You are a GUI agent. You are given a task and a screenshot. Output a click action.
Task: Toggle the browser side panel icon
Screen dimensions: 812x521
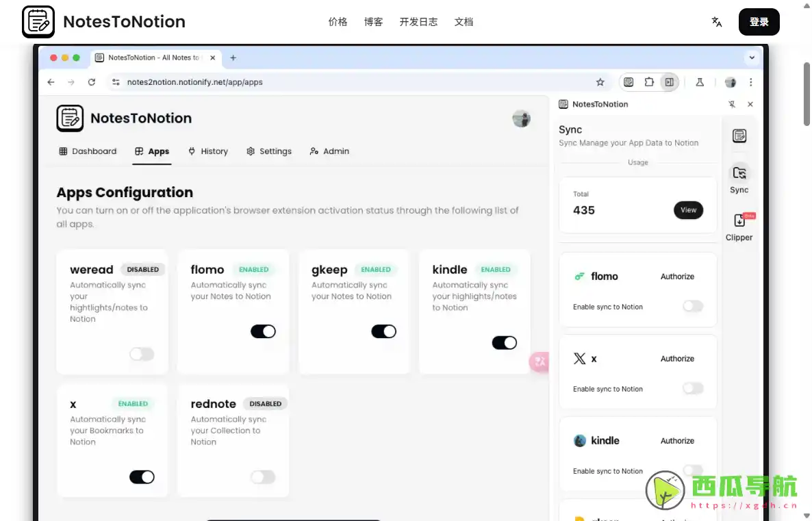pos(669,82)
